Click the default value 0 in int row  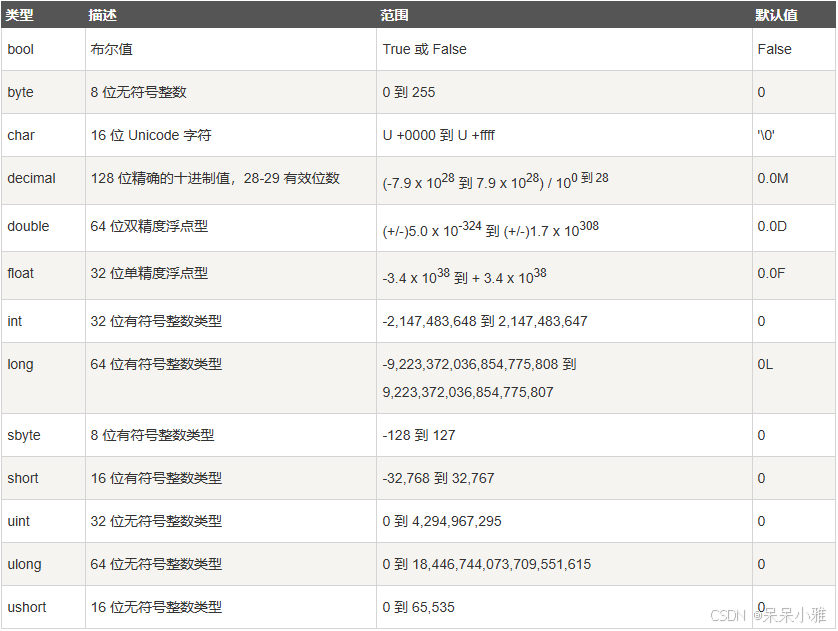[x=761, y=321]
